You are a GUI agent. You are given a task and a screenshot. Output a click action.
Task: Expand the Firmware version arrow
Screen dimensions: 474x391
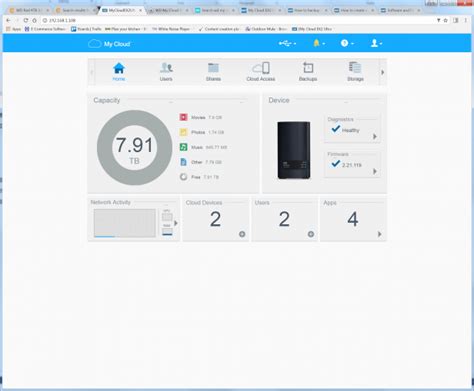[x=375, y=171]
